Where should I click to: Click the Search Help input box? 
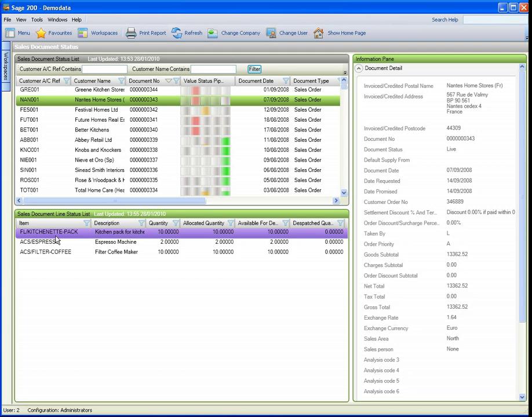[495, 20]
